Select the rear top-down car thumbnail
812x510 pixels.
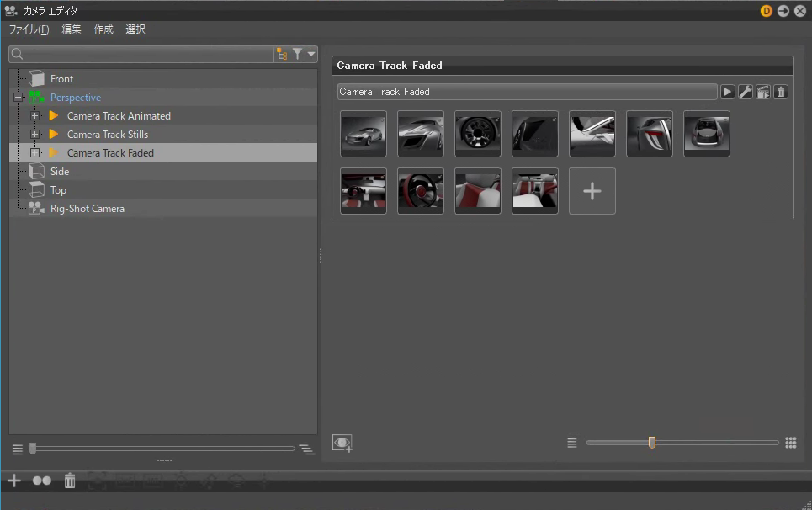pyautogui.click(x=706, y=134)
